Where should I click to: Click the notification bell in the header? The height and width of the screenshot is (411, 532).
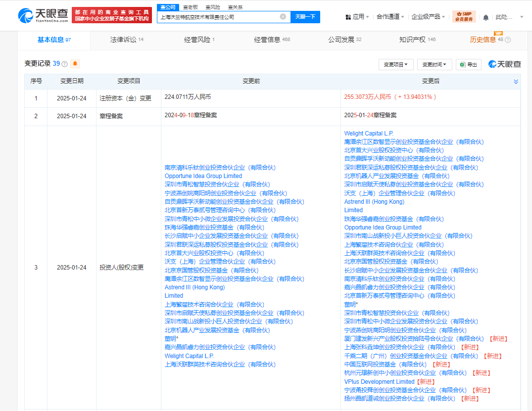tap(485, 17)
